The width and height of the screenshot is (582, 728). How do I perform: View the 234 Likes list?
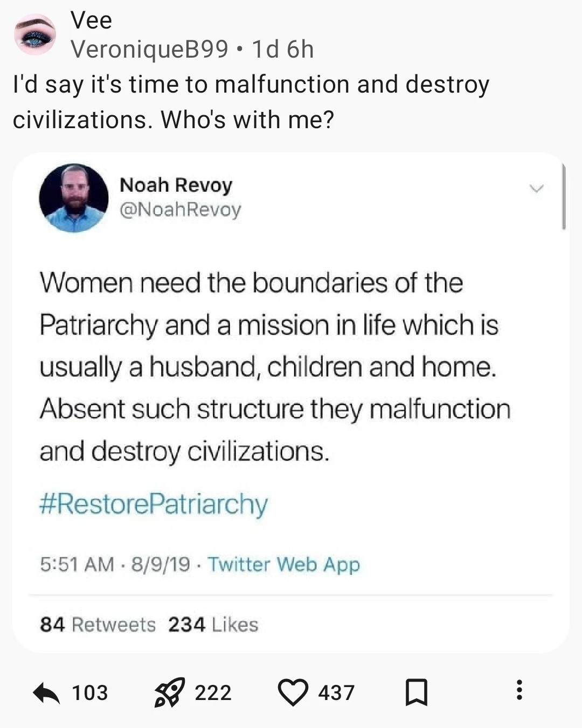214,625
